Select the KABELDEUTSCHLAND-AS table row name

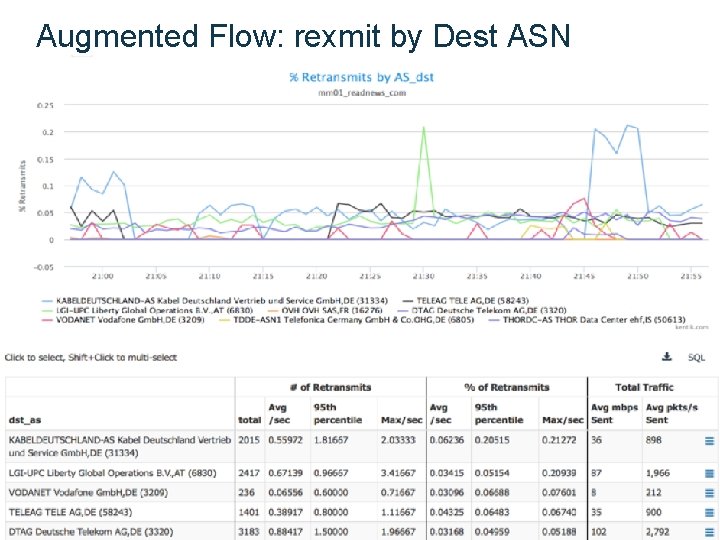point(119,446)
